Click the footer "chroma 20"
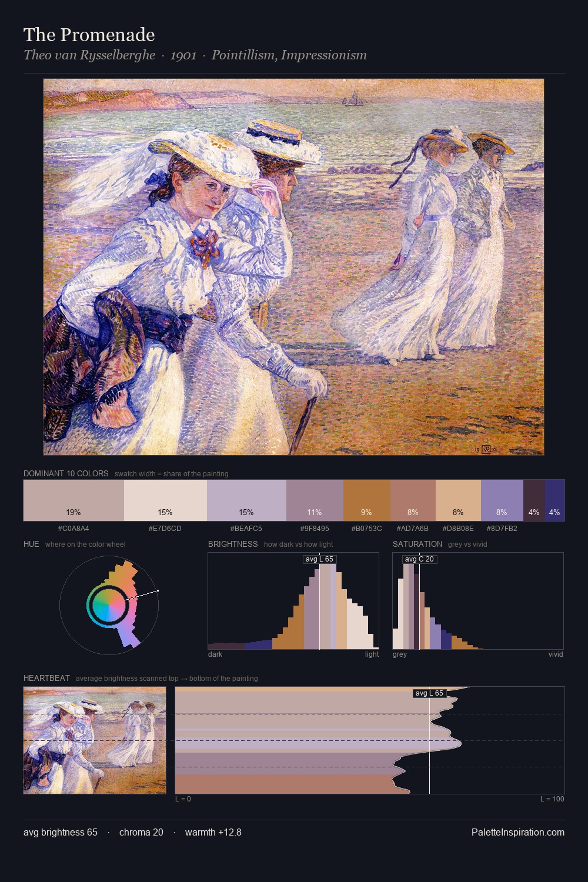The height and width of the screenshot is (882, 588). tap(141, 832)
